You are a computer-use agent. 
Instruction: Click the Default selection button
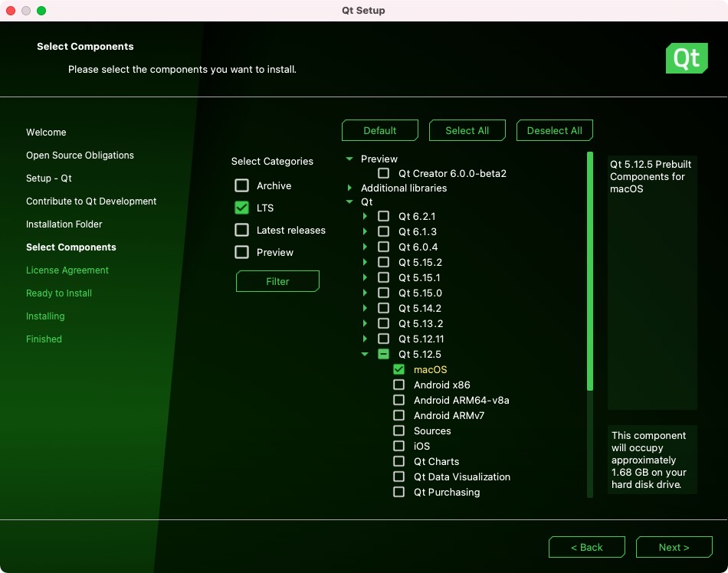[379, 130]
